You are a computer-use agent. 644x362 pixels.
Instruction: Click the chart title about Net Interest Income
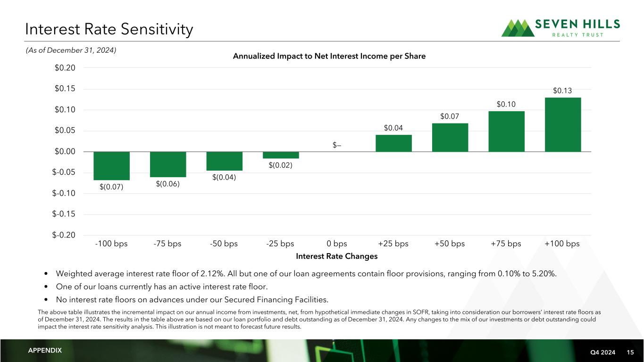tap(329, 56)
